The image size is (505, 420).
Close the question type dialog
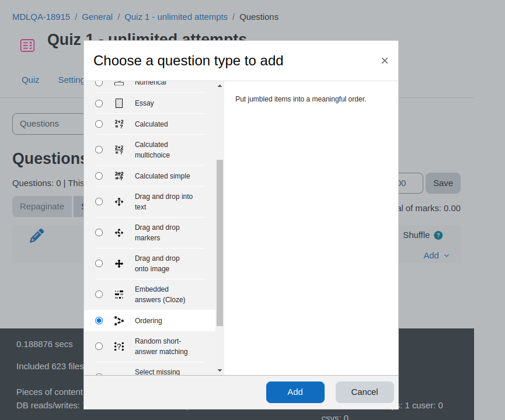385,61
